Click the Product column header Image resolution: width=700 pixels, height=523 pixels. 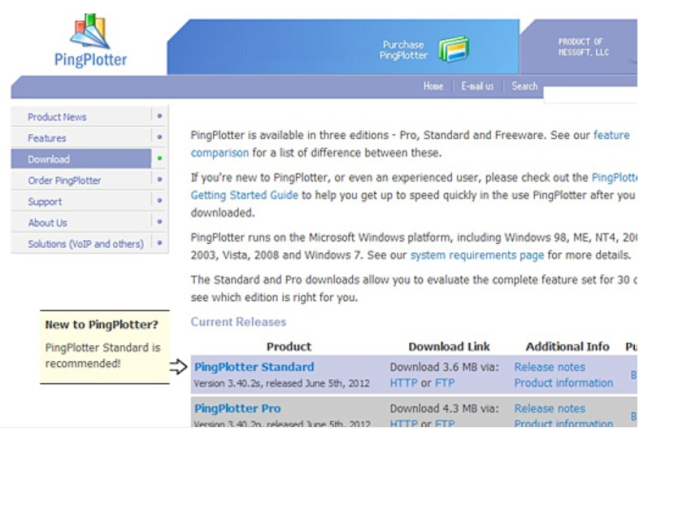click(x=289, y=347)
